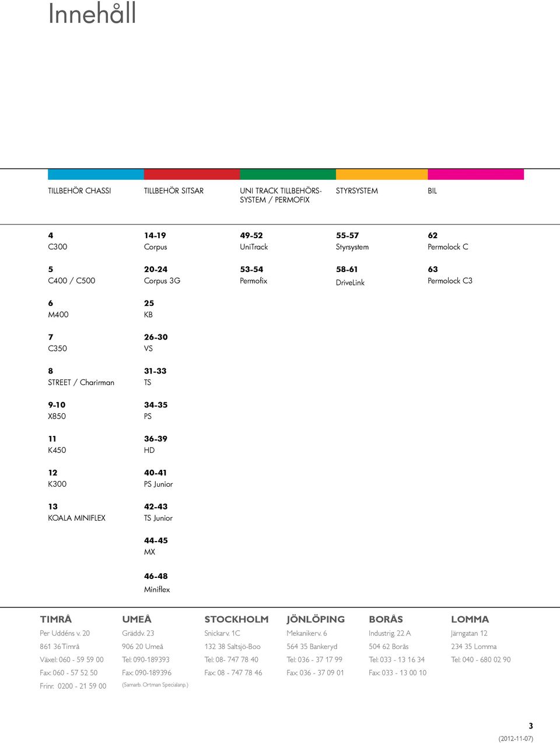Select the postal line '564 35 Bankeryd'
Image resolution: width=560 pixels, height=743 pixels.
pyautogui.click(x=312, y=647)
